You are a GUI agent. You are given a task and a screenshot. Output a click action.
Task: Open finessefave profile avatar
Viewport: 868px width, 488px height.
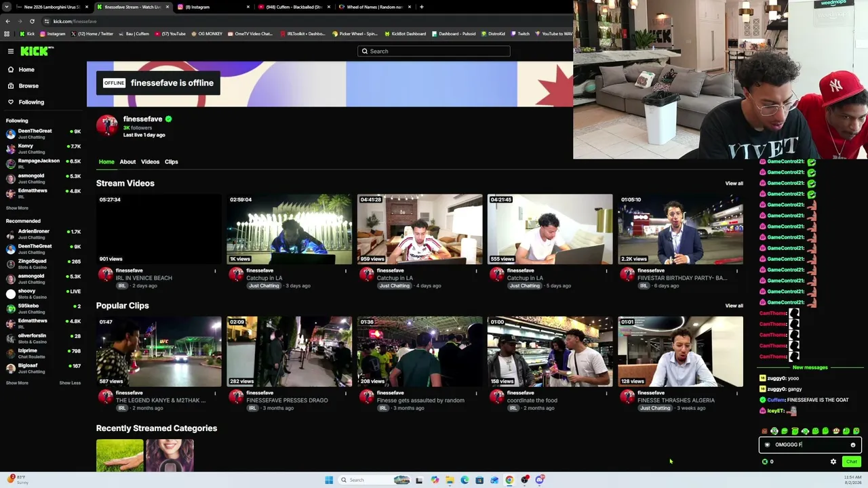click(106, 125)
